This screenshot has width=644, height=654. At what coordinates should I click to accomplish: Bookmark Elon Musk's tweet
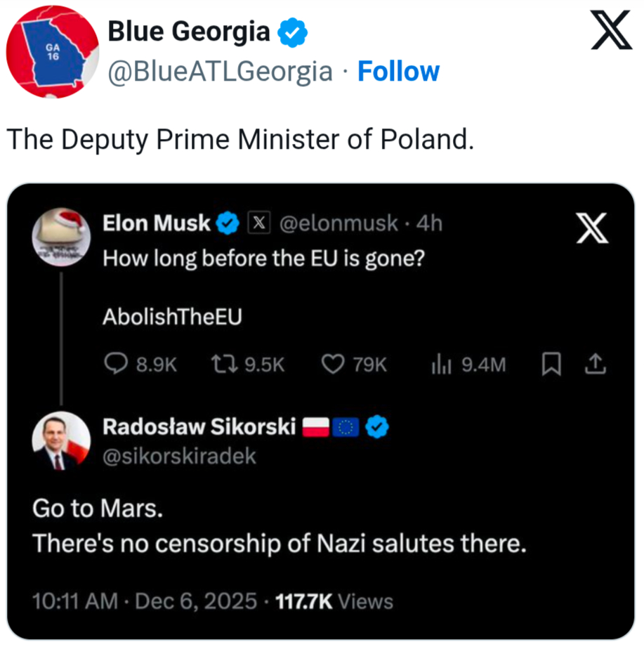tap(551, 363)
